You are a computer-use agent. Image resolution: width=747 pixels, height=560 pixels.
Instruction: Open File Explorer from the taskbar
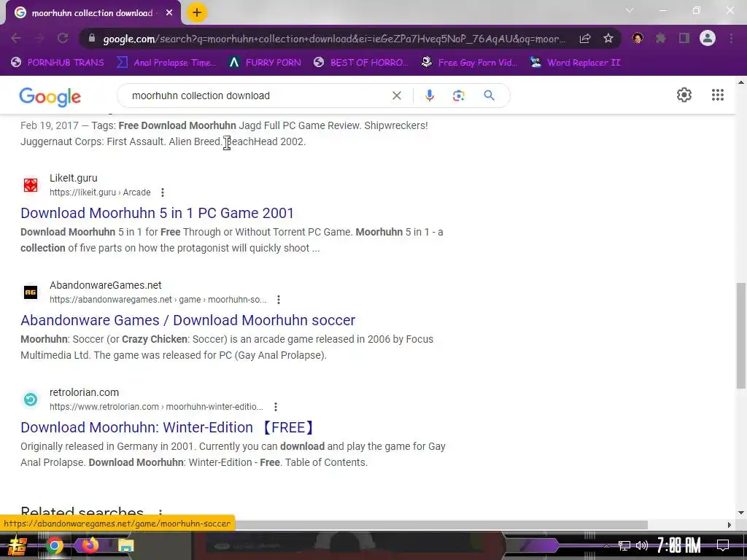[125, 545]
